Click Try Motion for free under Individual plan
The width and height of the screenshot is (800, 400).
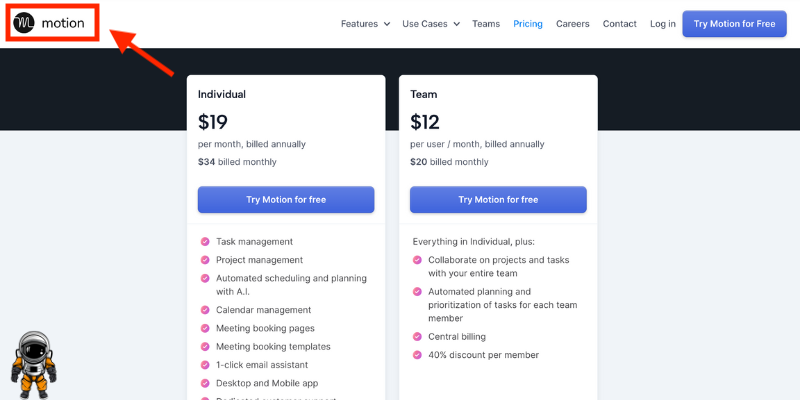(x=286, y=199)
